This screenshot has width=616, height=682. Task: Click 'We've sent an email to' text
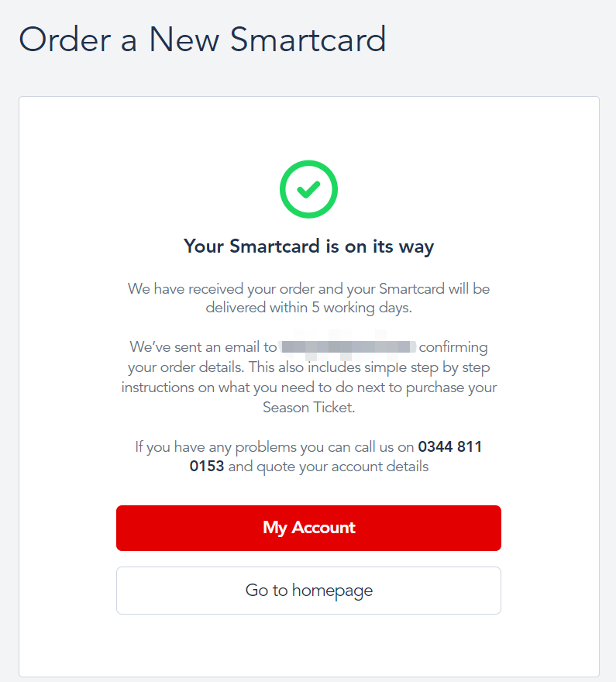(x=203, y=347)
